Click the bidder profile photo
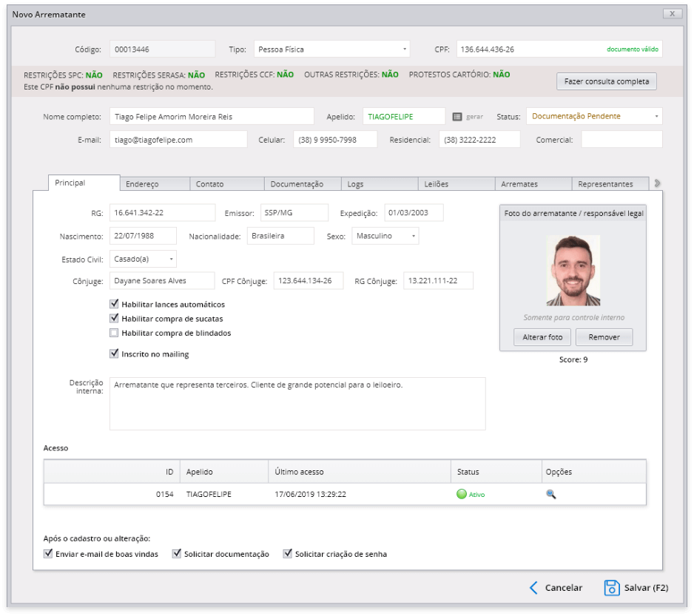This screenshot has height=616, width=694. tap(573, 270)
